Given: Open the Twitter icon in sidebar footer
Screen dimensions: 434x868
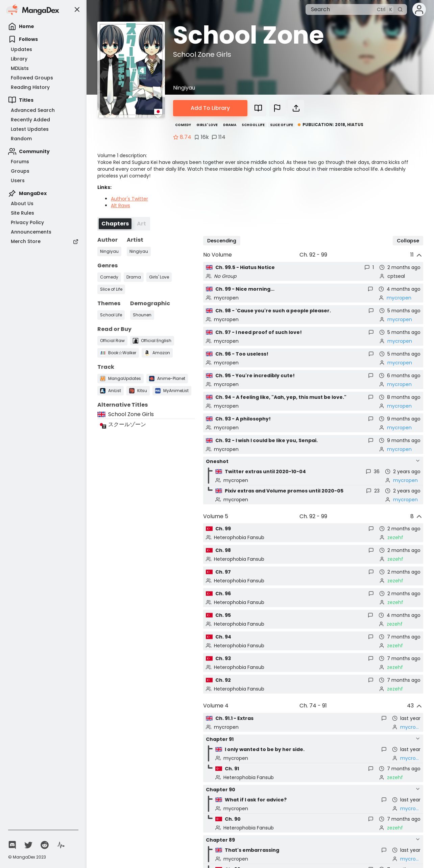Looking at the screenshot, I should pyautogui.click(x=28, y=845).
